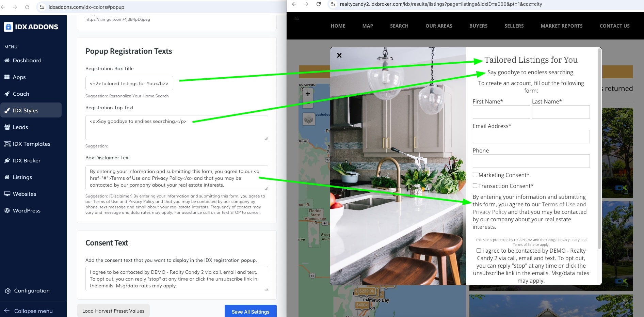Open the reCAPTCHA Terms of Service link

pyautogui.click(x=526, y=244)
